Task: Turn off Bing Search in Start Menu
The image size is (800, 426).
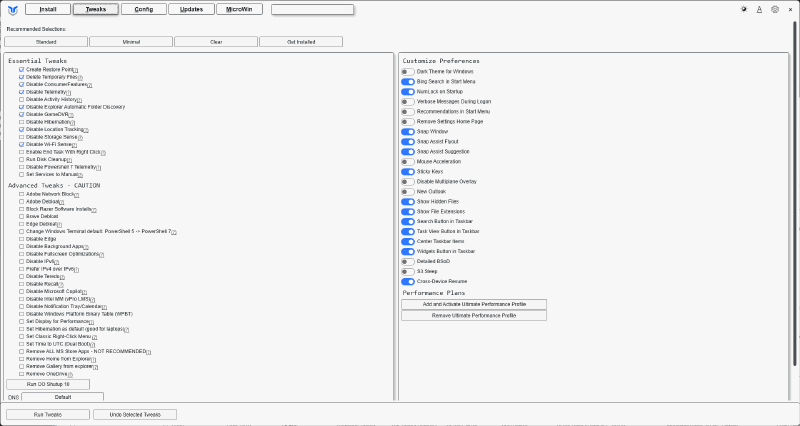Action: [408, 82]
